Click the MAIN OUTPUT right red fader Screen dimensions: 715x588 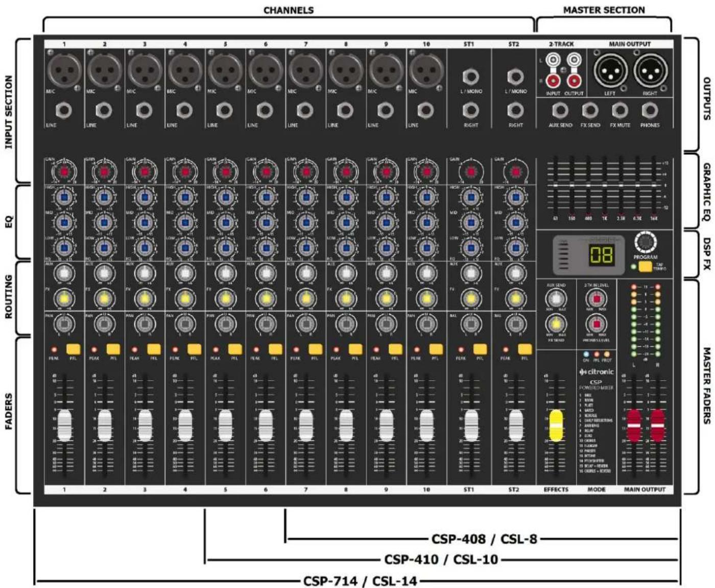[x=658, y=425]
